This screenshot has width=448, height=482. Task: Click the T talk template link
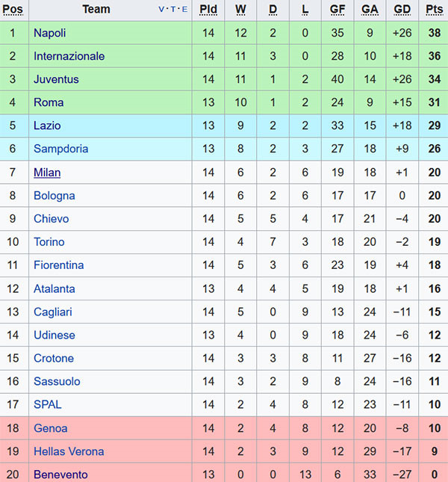[x=173, y=10]
